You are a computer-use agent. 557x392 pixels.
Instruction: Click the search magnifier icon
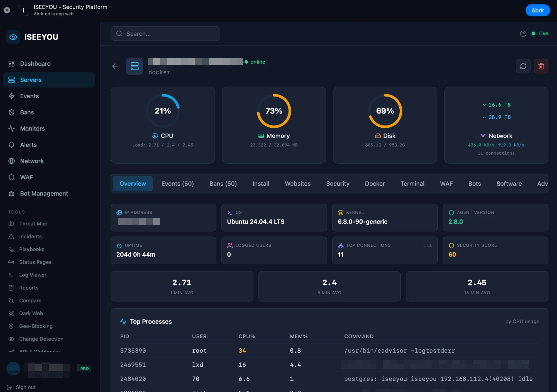(119, 34)
